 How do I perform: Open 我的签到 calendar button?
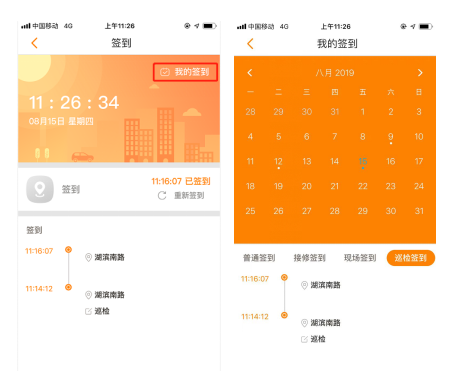pyautogui.click(x=185, y=72)
